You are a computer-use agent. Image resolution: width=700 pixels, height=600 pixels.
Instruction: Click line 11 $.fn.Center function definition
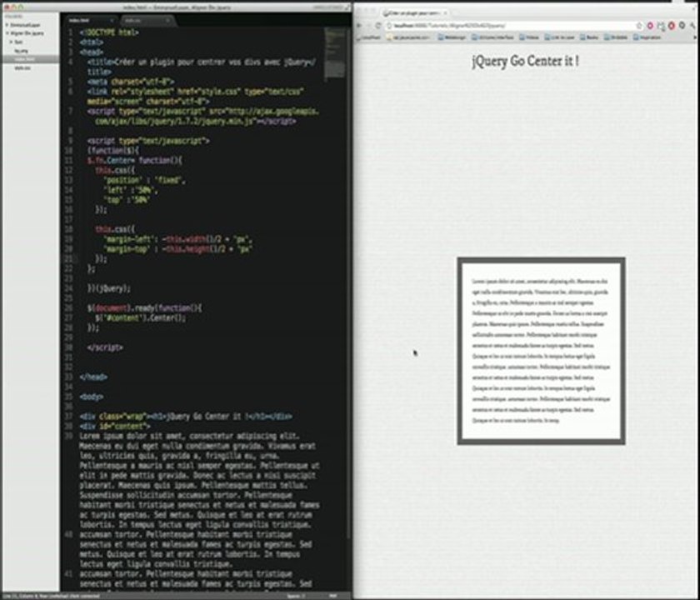click(134, 160)
